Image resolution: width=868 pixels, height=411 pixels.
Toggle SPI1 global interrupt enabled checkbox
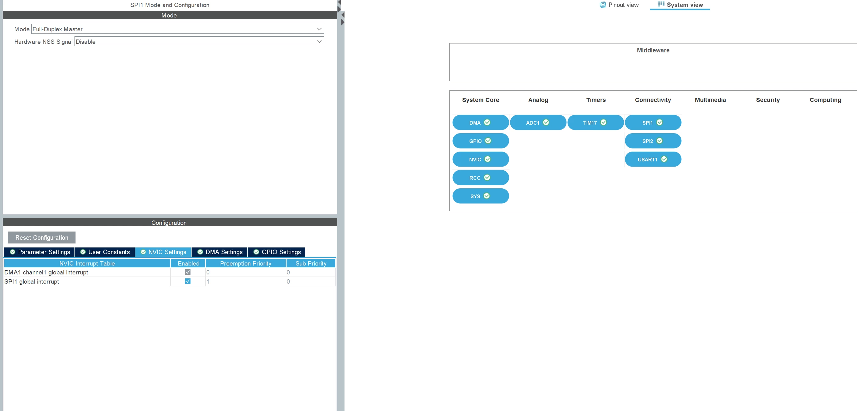tap(188, 281)
